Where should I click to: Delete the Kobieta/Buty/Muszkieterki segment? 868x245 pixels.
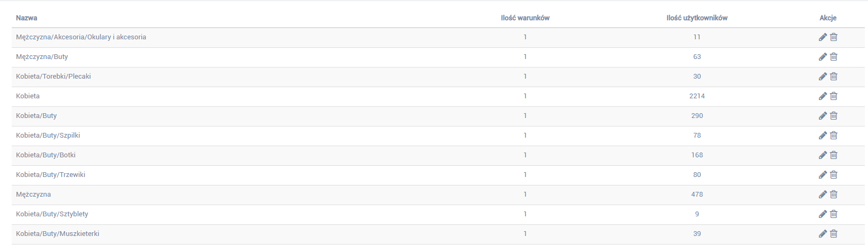coord(834,234)
